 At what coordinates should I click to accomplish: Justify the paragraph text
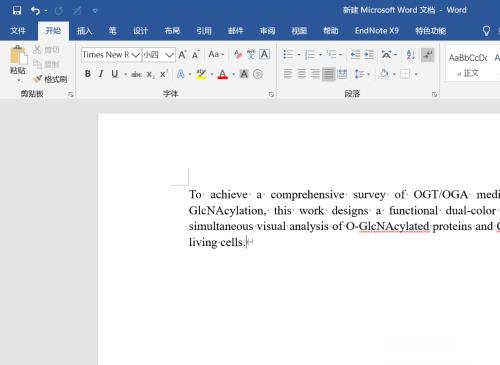pos(328,74)
